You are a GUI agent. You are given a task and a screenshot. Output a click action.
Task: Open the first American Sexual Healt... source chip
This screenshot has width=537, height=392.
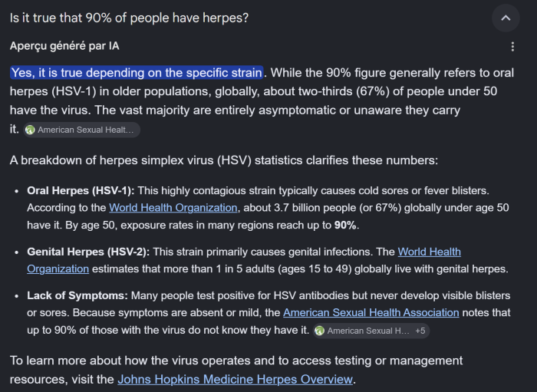(81, 130)
